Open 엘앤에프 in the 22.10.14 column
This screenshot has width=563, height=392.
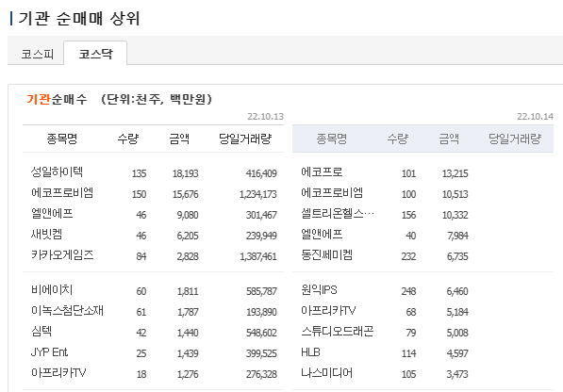322,235
